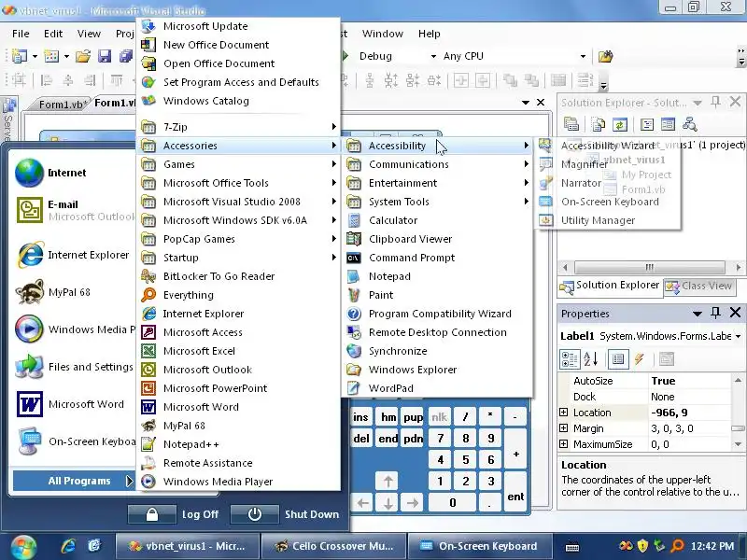
Task: Click the Dock property value None
Action: [689, 397]
